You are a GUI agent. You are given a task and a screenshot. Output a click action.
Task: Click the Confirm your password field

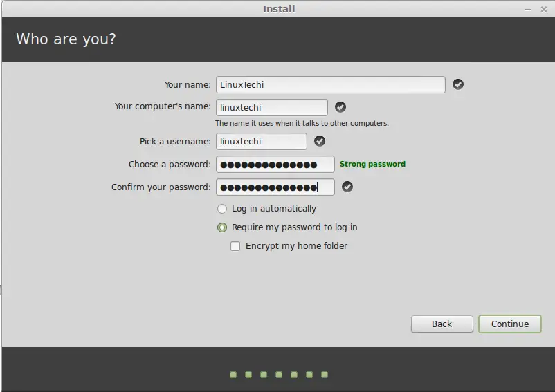tap(275, 187)
